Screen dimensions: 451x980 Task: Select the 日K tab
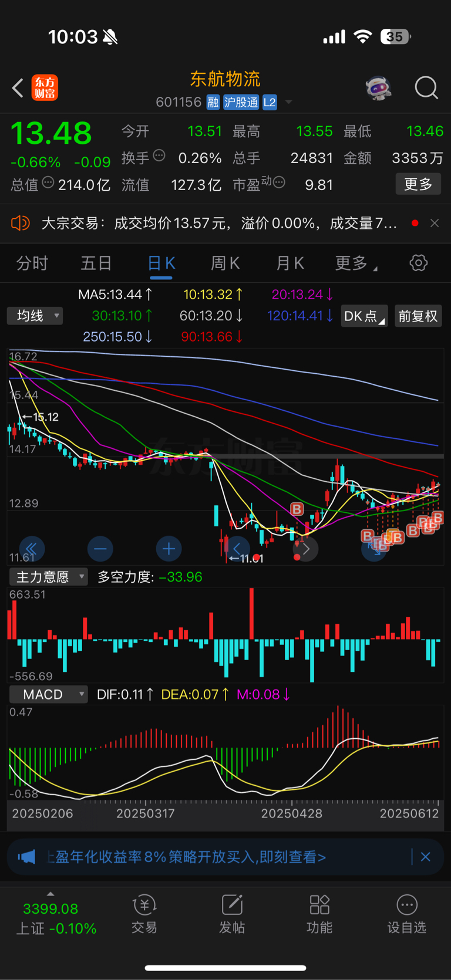click(161, 264)
